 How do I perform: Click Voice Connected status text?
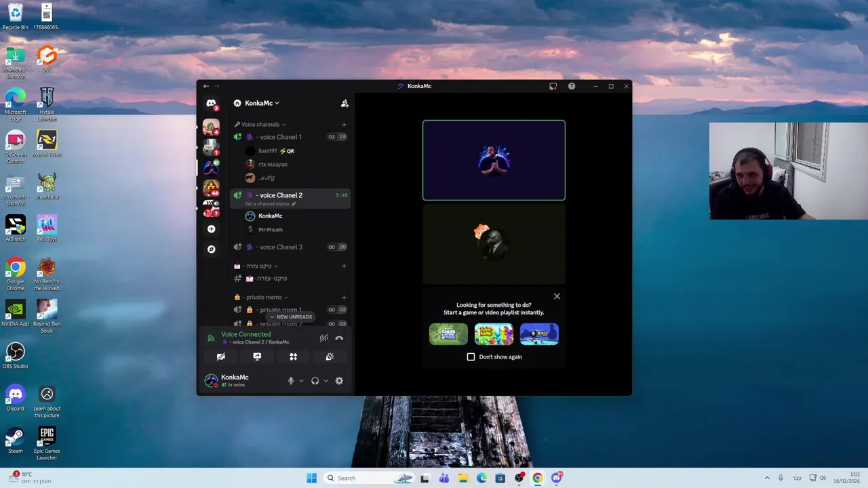[x=245, y=334]
